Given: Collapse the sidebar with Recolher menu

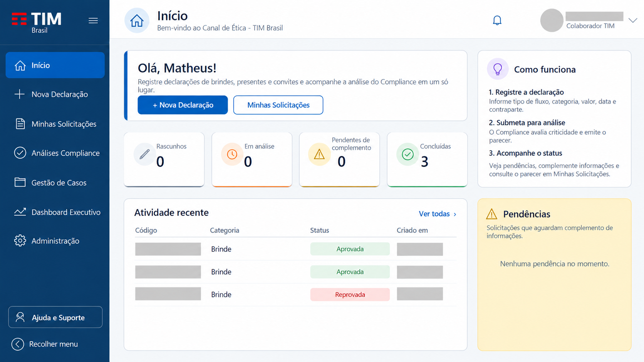Looking at the screenshot, I should click(x=45, y=344).
